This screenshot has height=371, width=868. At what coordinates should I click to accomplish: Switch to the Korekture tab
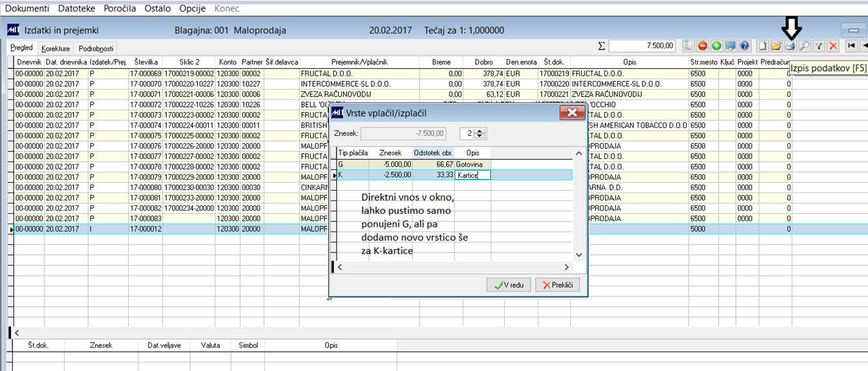click(55, 48)
